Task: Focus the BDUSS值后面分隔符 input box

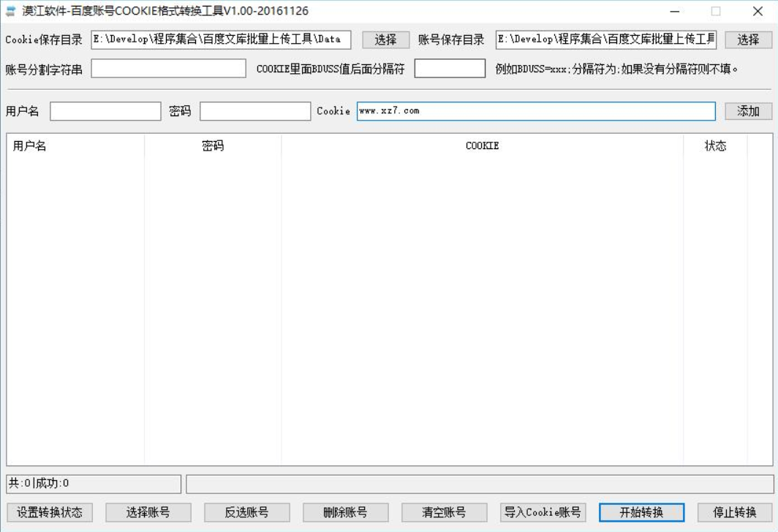Action: 450,69
